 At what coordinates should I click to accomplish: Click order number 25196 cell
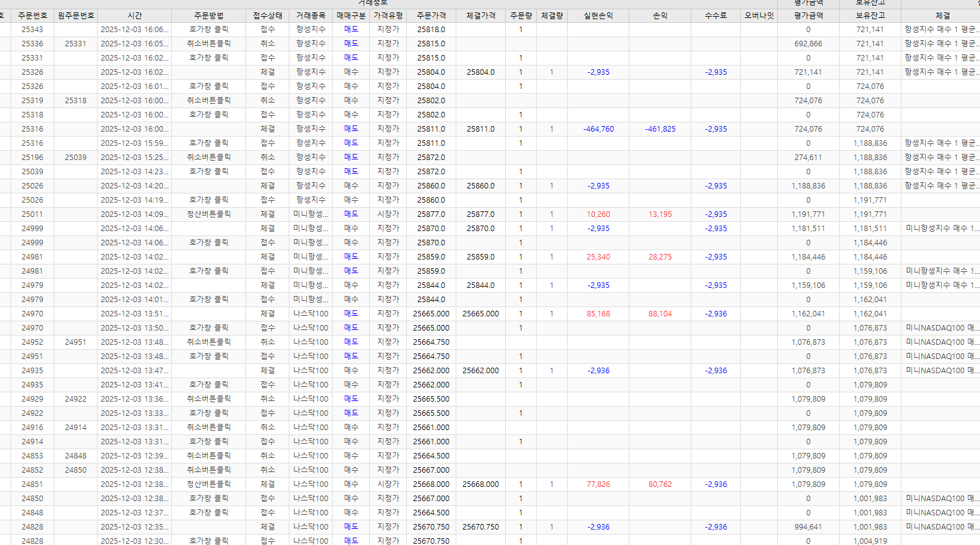point(32,157)
